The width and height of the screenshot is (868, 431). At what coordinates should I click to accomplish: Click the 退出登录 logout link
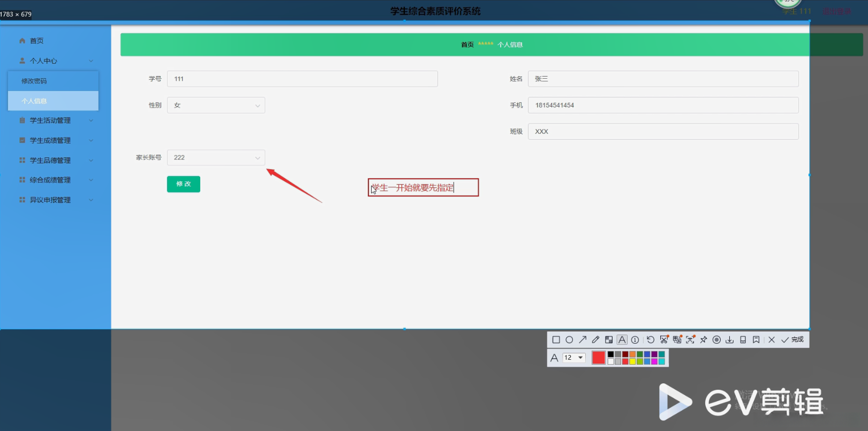point(837,11)
